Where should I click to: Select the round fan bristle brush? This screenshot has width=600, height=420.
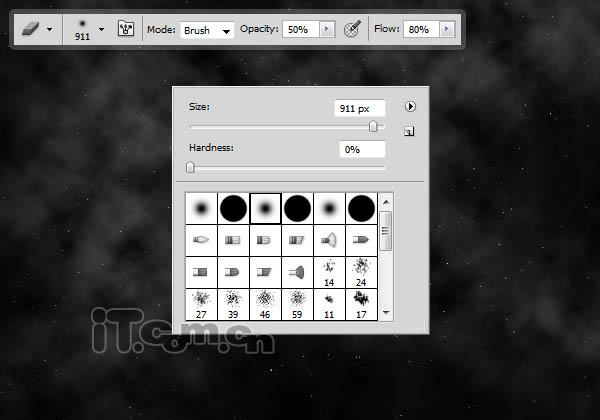click(x=329, y=240)
